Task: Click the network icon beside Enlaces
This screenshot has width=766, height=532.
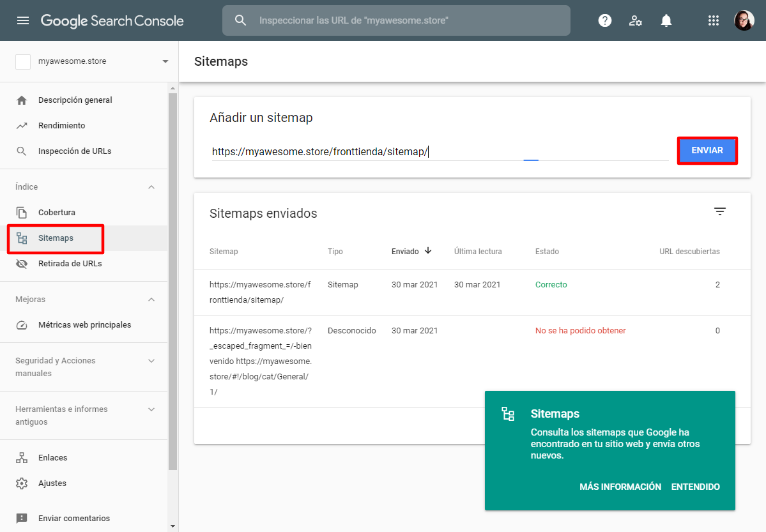Action: (22, 458)
